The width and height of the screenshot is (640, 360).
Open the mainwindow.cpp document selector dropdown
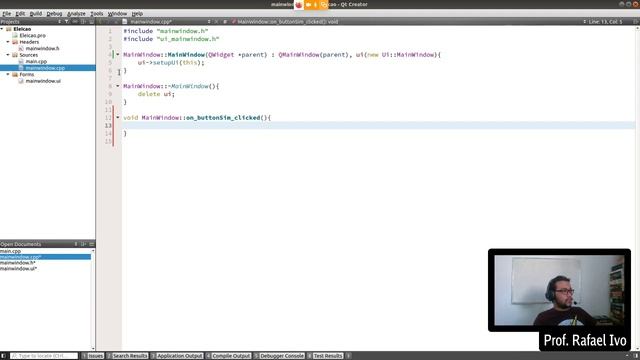point(209,22)
